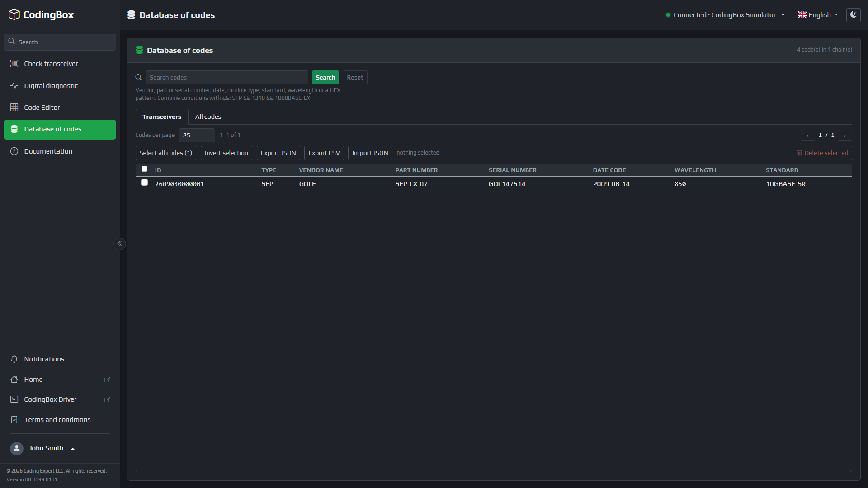Click the PART NUMBER column header

tap(416, 170)
